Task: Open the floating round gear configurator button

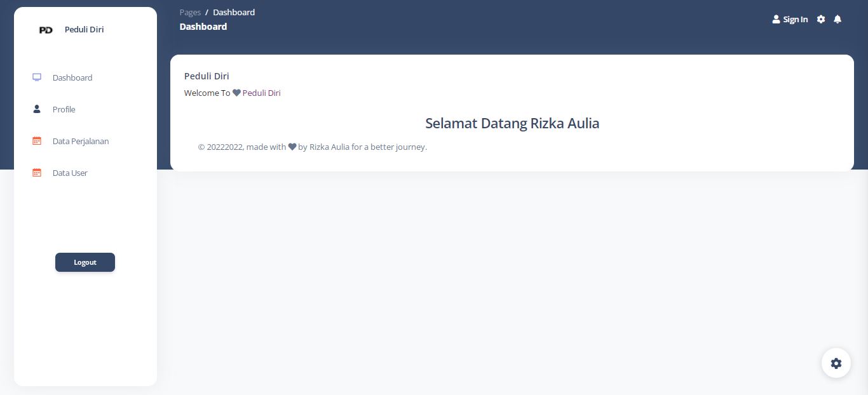Action: tap(836, 363)
